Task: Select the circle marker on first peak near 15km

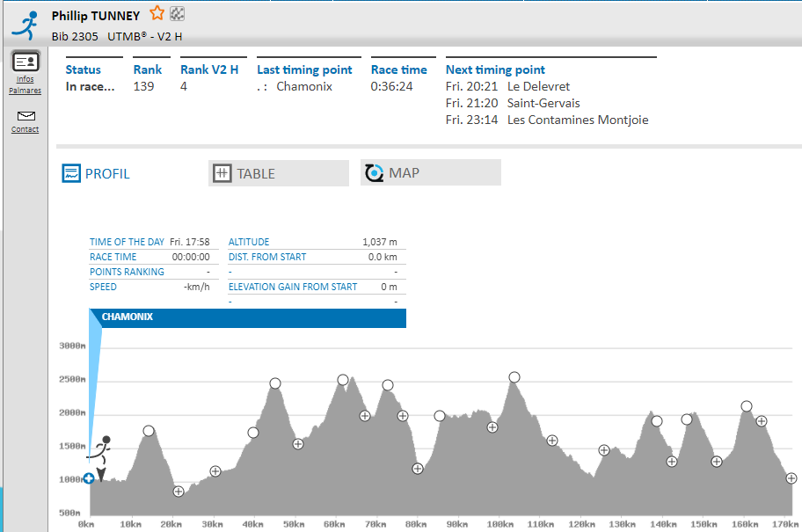Action: point(149,431)
